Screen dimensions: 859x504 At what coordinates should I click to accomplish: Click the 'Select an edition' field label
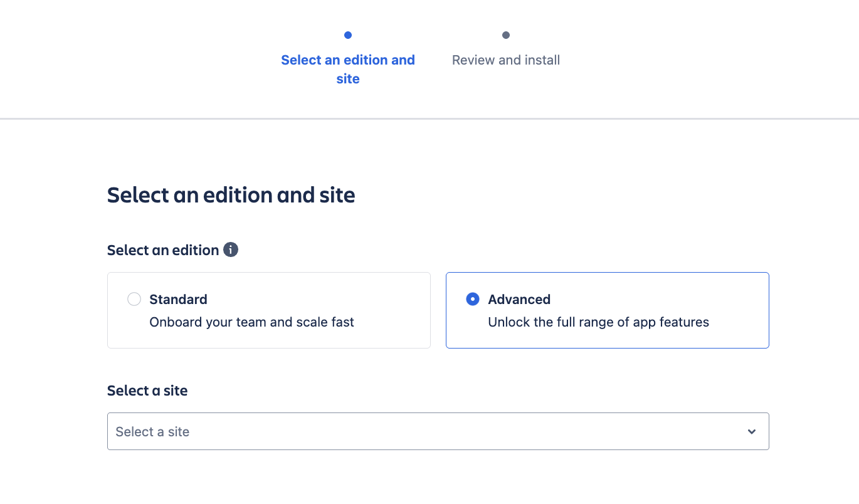(x=163, y=250)
